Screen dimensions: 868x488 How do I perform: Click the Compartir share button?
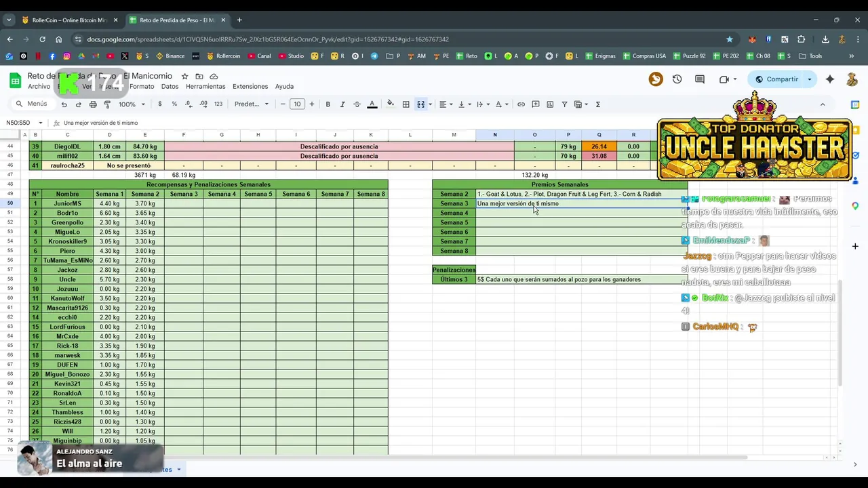(x=777, y=79)
